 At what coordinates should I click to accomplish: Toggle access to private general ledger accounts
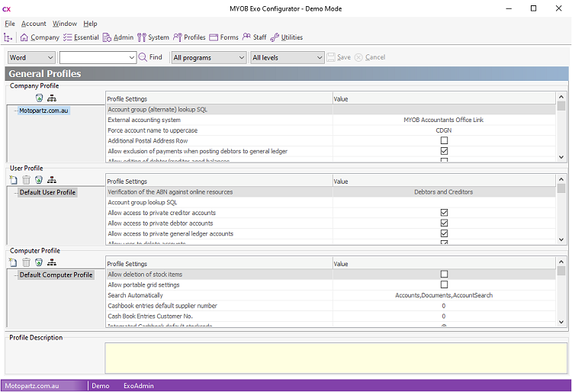444,233
